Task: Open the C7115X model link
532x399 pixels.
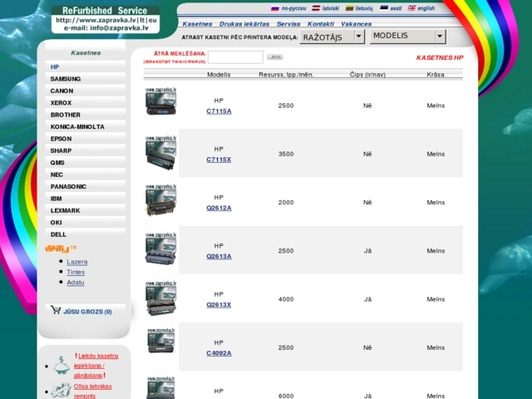Action: tap(219, 160)
